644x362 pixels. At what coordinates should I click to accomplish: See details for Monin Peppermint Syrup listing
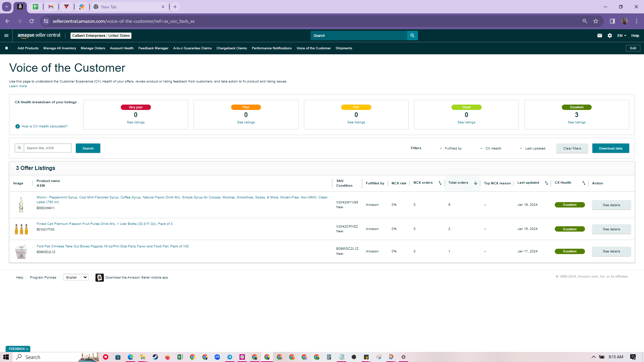(611, 205)
